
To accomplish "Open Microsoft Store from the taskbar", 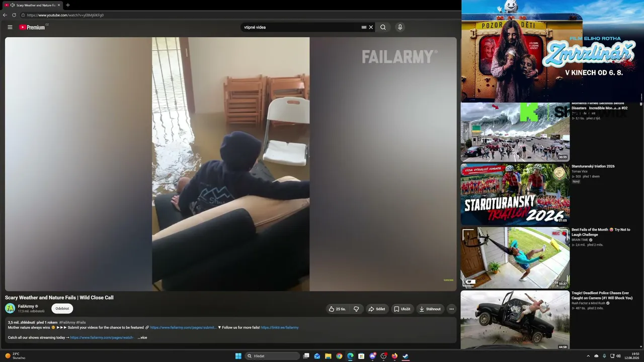I will pyautogui.click(x=361, y=356).
